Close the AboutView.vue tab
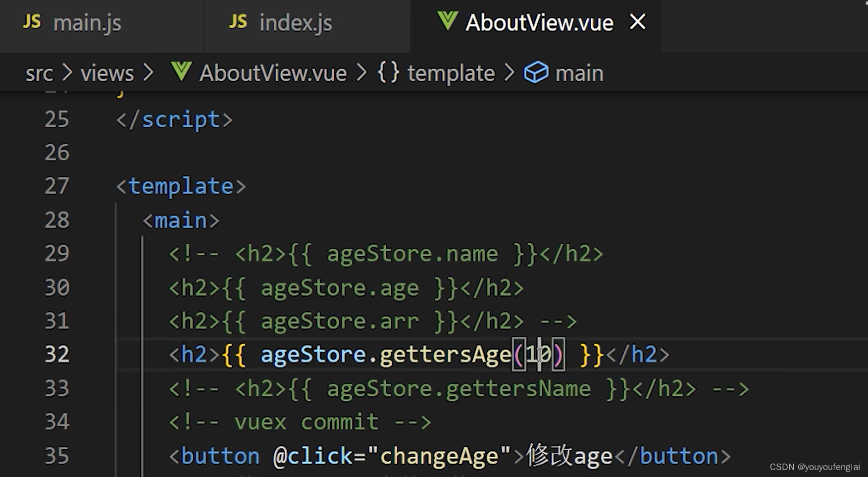This screenshot has width=868, height=477. coord(637,22)
